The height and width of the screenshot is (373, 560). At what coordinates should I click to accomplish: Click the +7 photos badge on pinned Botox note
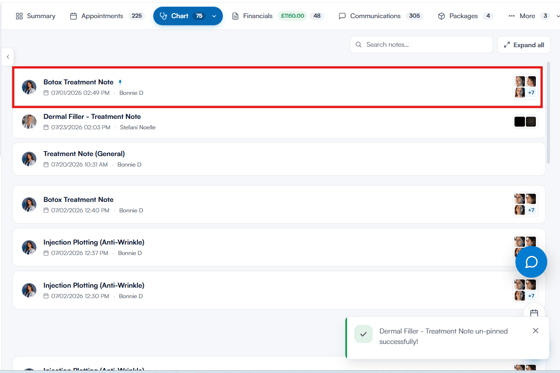[x=531, y=93]
